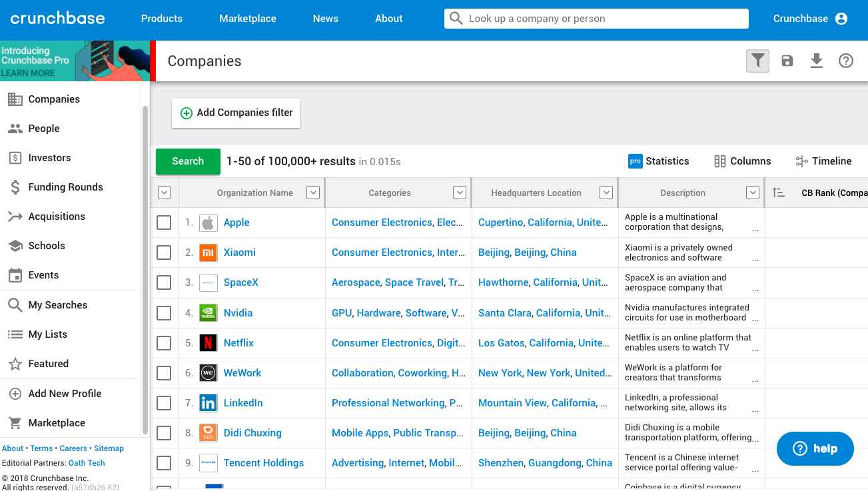Image resolution: width=868 pixels, height=491 pixels.
Task: Open the Organization Name column dropdown
Action: click(313, 193)
